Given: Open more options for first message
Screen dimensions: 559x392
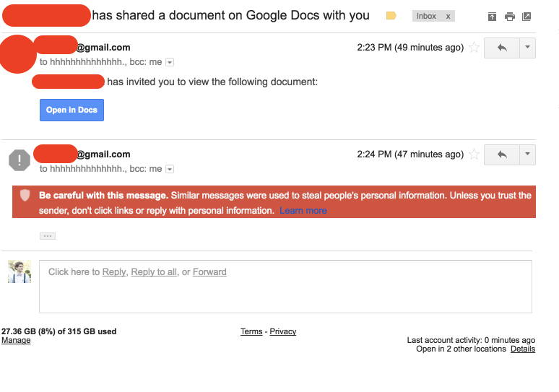Looking at the screenshot, I should [x=527, y=48].
